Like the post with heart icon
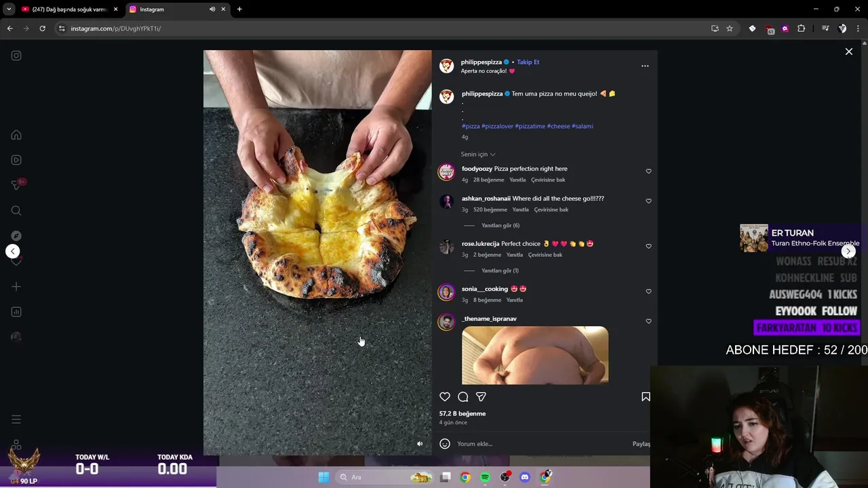Image resolution: width=868 pixels, height=488 pixels. tap(445, 396)
